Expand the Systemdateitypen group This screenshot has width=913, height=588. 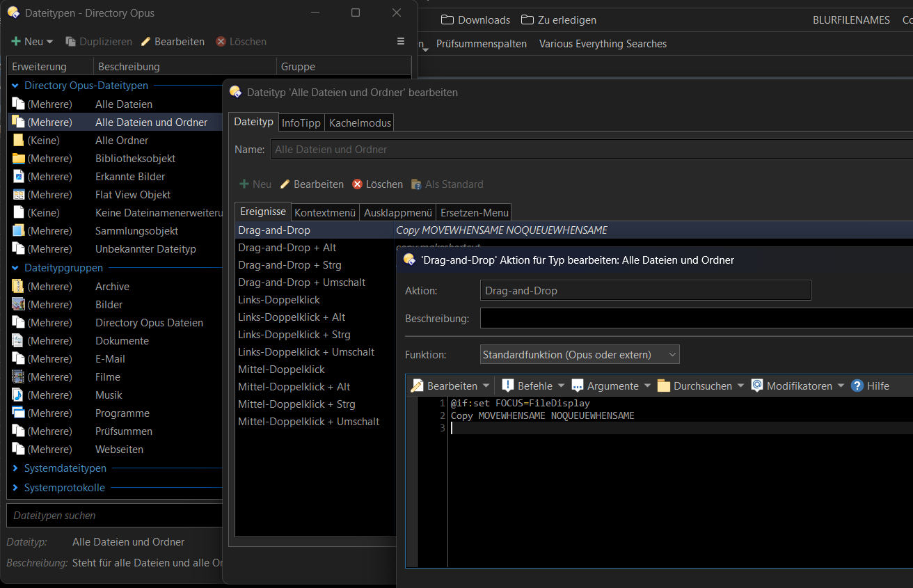15,468
